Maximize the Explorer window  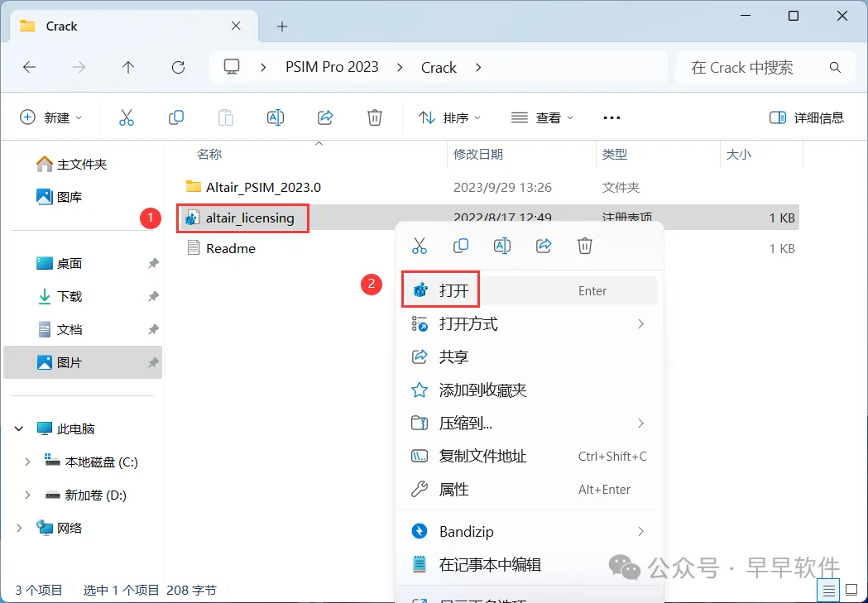tap(794, 16)
